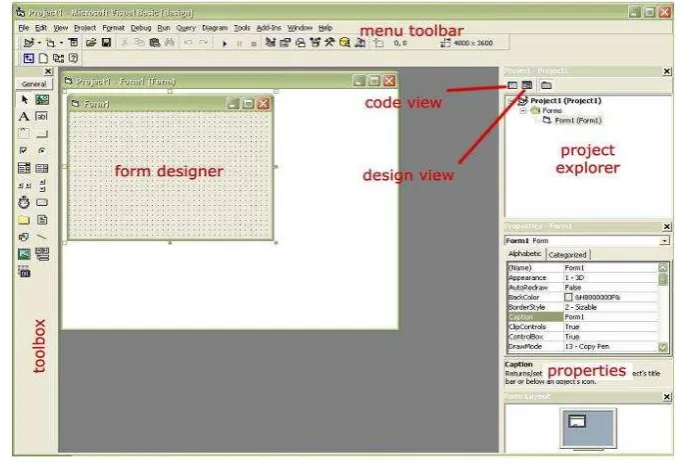Select the Shape control in toolbox
691x468 pixels.
point(24,237)
